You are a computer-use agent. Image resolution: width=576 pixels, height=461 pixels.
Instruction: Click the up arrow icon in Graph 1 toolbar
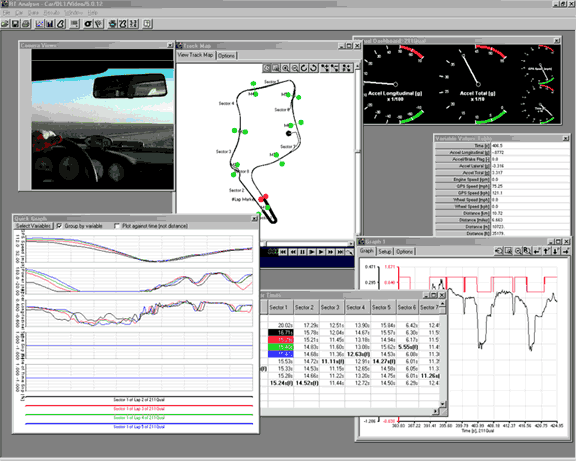pyautogui.click(x=546, y=251)
